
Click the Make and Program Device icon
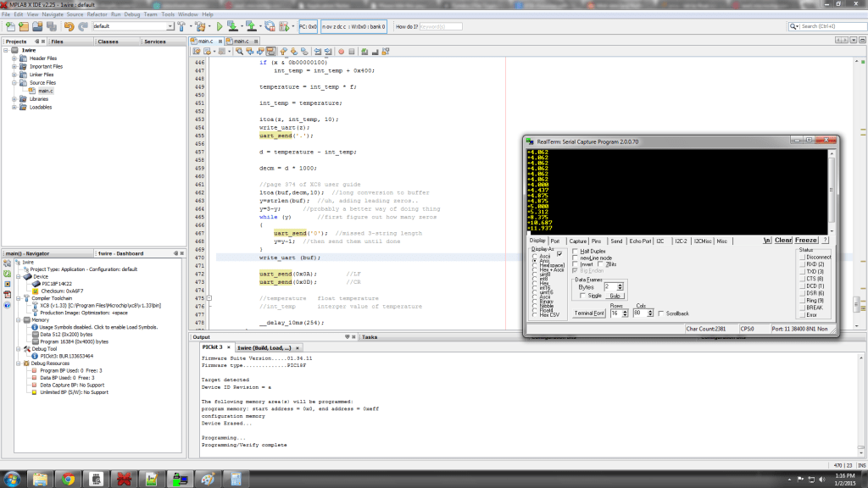tap(234, 26)
